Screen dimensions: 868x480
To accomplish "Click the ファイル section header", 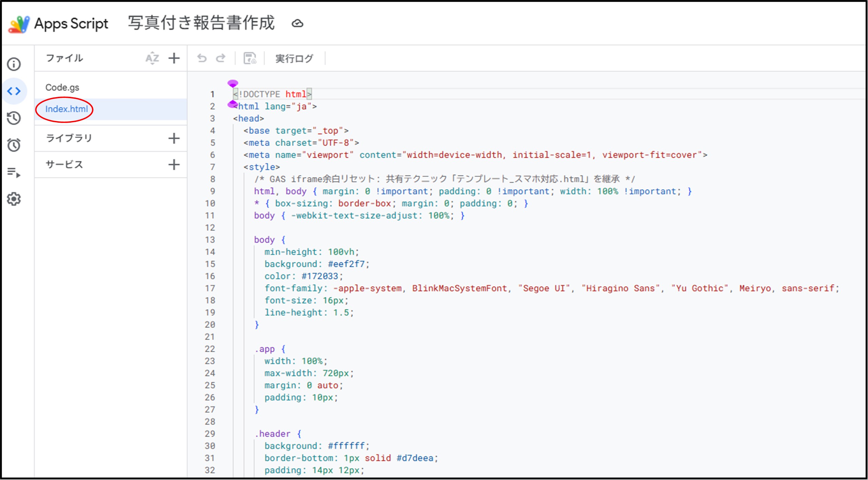I will click(65, 58).
